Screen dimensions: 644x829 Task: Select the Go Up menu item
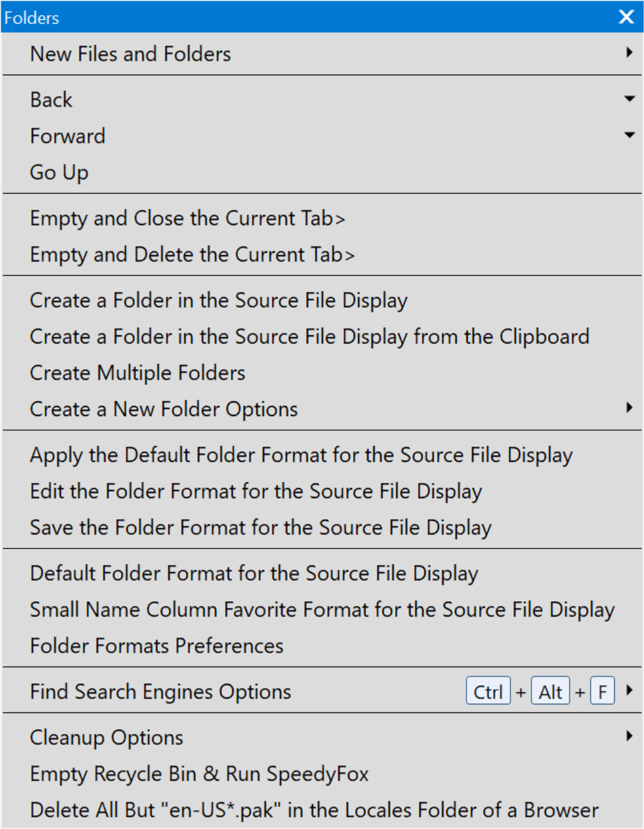point(59,172)
